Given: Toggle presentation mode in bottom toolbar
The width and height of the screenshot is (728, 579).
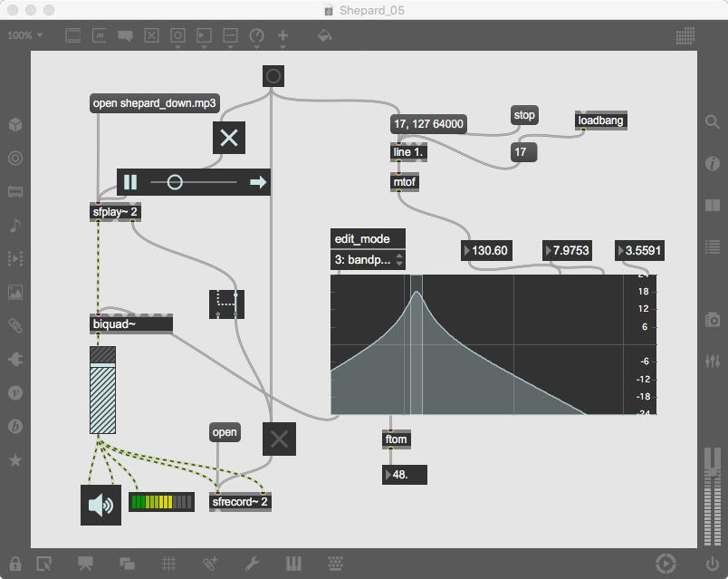Looking at the screenshot, I should (85, 564).
